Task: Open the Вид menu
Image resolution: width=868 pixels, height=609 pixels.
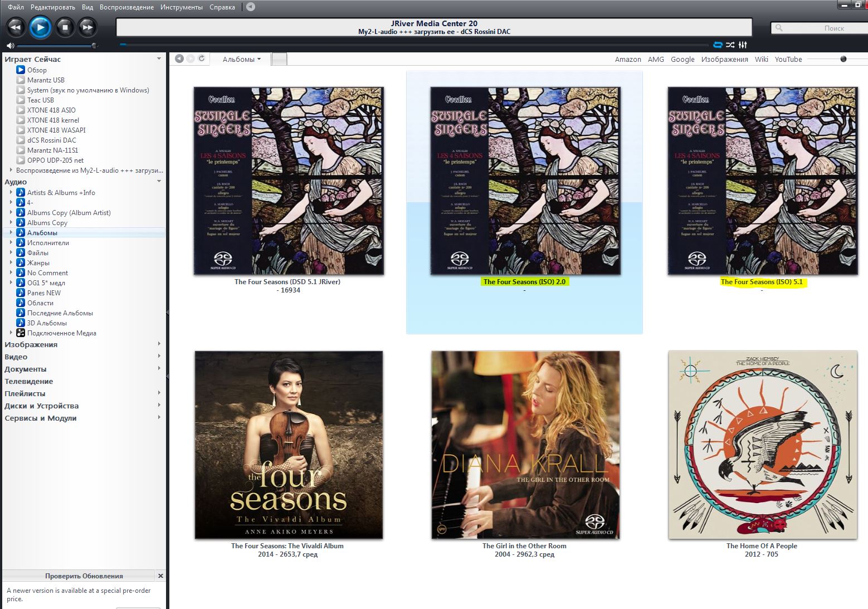Action: click(87, 7)
